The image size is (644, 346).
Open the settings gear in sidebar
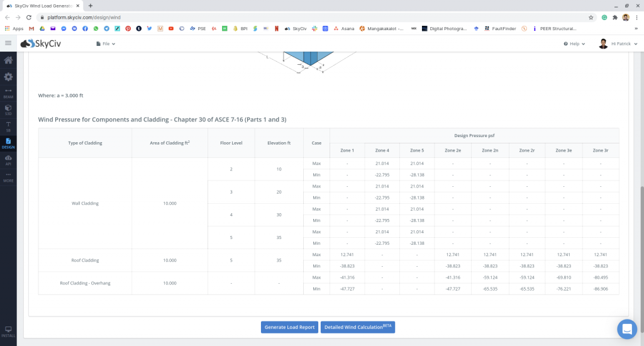tap(8, 77)
